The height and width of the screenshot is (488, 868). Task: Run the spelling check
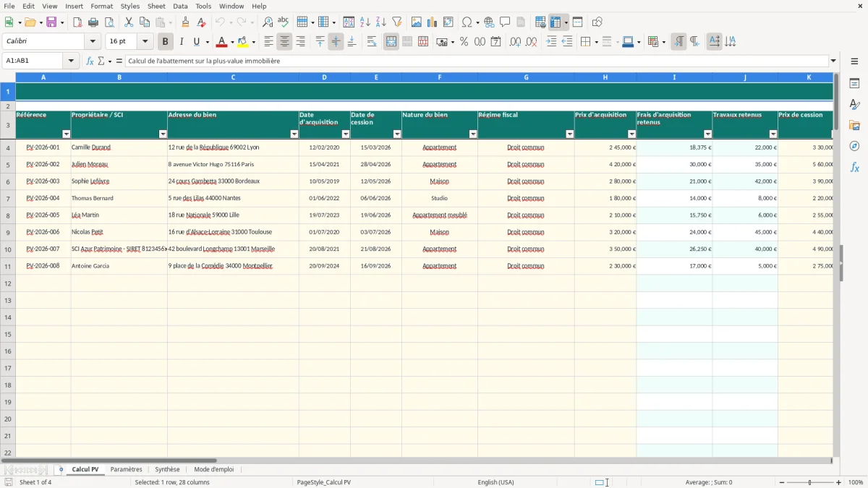tap(283, 22)
